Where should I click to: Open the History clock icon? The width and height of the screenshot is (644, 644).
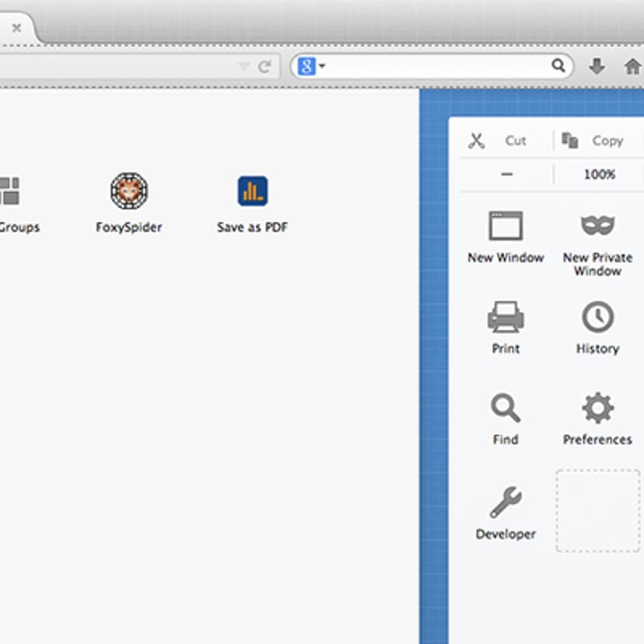[597, 317]
